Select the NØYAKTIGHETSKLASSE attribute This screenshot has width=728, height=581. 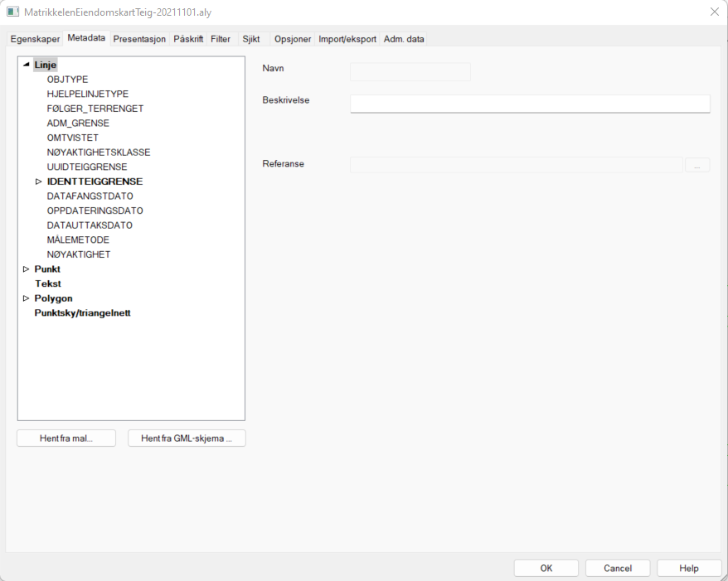pos(99,153)
